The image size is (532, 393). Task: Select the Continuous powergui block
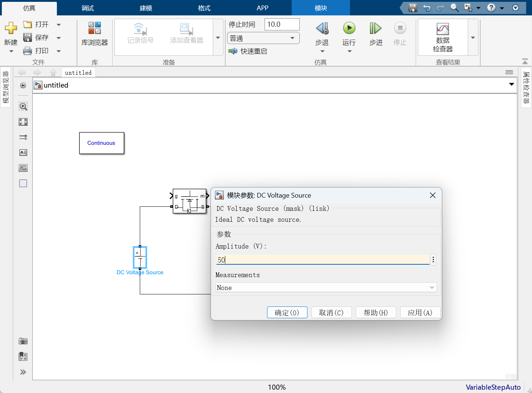click(102, 143)
